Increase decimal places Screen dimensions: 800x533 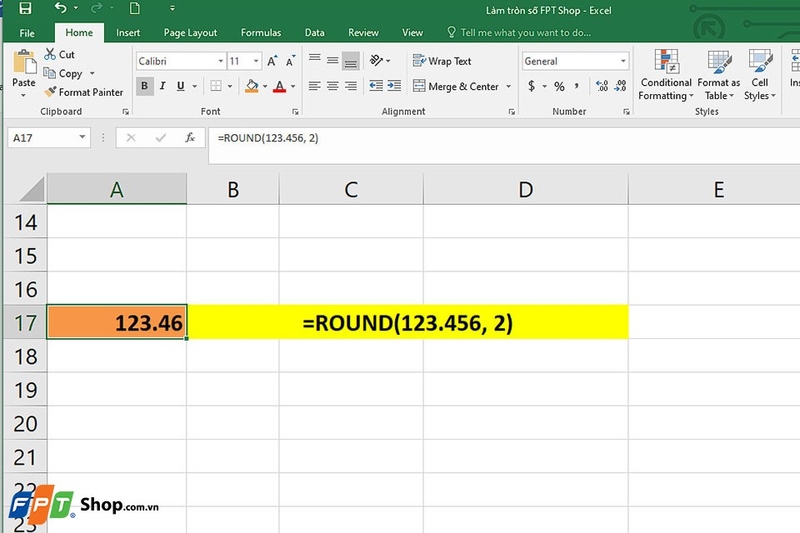602,86
